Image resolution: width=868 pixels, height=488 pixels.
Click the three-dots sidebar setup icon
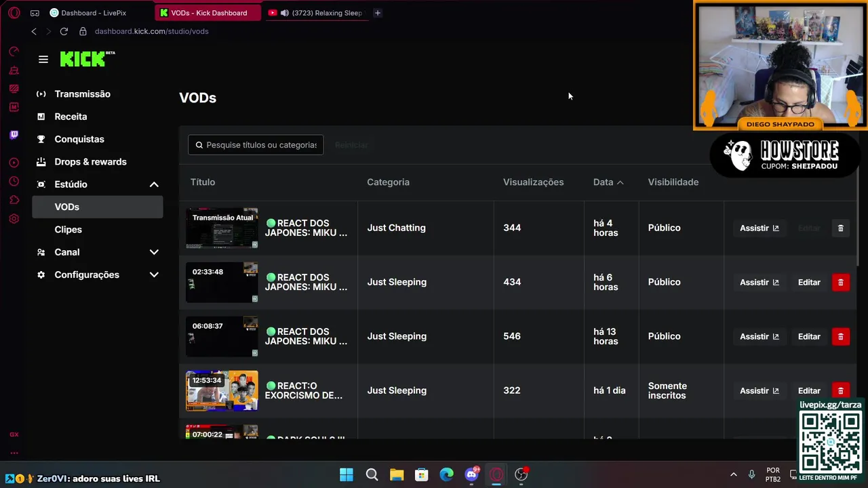tap(14, 453)
